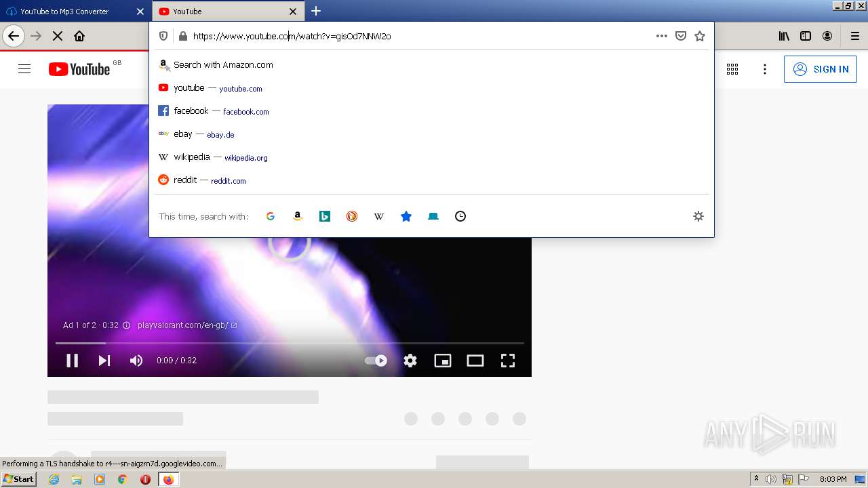This screenshot has width=868, height=488.
Task: Show sidebars toolbar icon
Action: point(806,36)
